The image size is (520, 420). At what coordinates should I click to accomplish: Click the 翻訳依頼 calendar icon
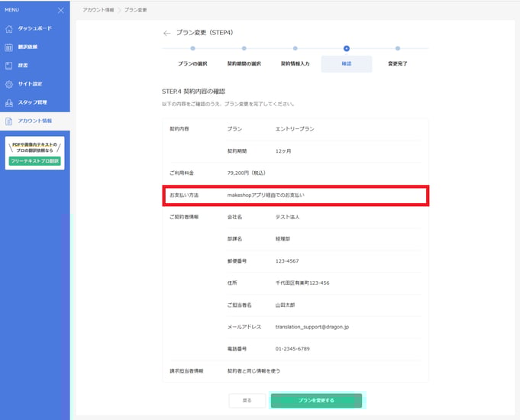tap(9, 47)
